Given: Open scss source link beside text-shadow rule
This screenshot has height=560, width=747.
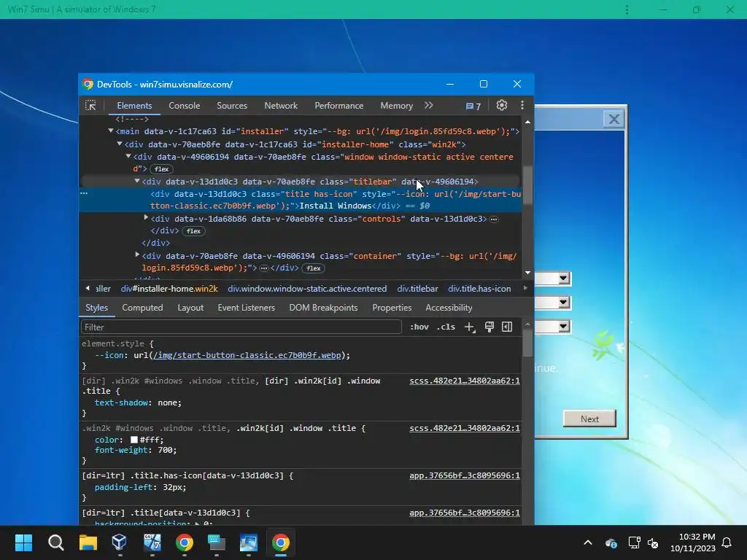Looking at the screenshot, I should click(465, 381).
